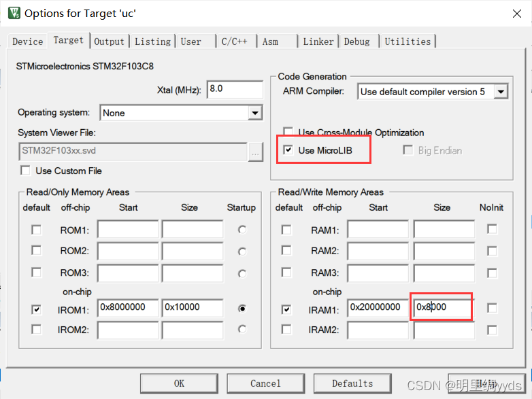Check the ROM1 default checkbox

pos(36,230)
